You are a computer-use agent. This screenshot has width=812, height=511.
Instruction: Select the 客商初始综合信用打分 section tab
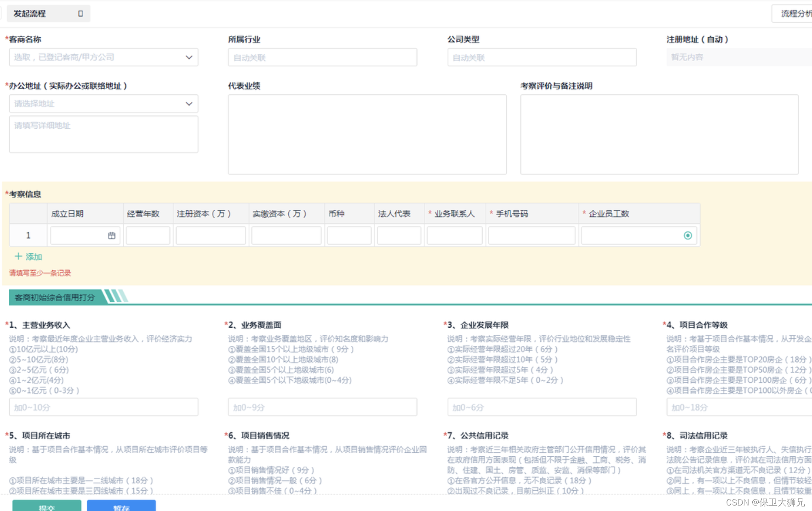(x=55, y=297)
